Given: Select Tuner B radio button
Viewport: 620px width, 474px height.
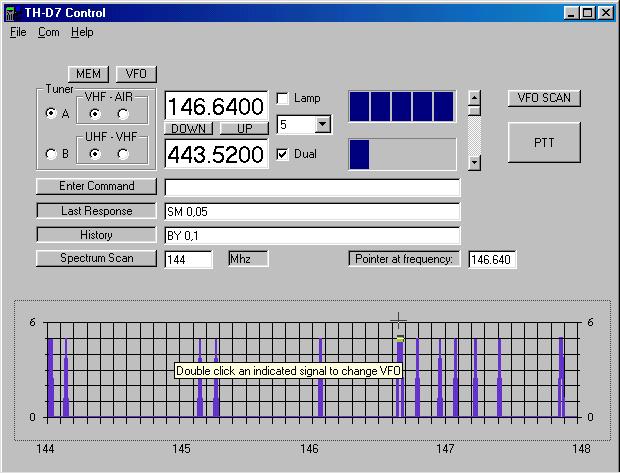Looking at the screenshot, I should click(51, 154).
